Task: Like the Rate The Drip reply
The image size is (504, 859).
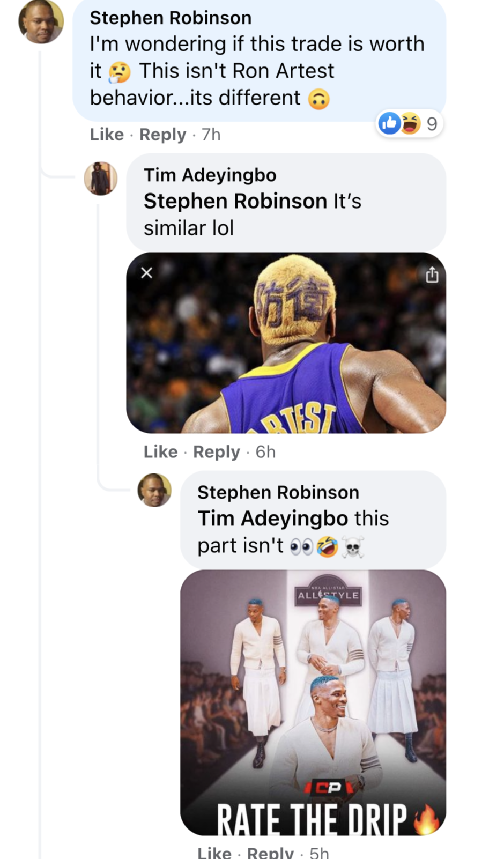Action: pos(214,851)
